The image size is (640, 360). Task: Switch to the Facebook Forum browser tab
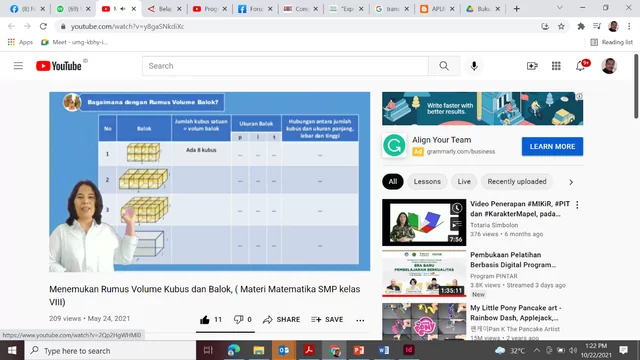(251, 9)
